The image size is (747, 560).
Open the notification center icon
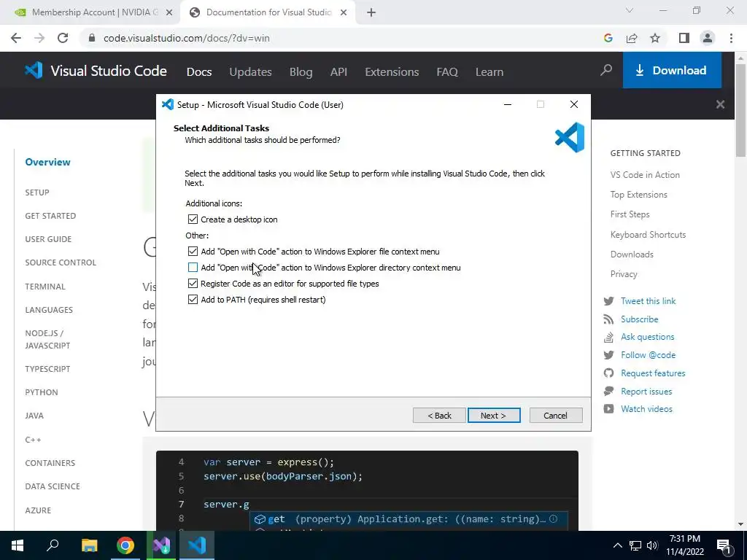[724, 545]
